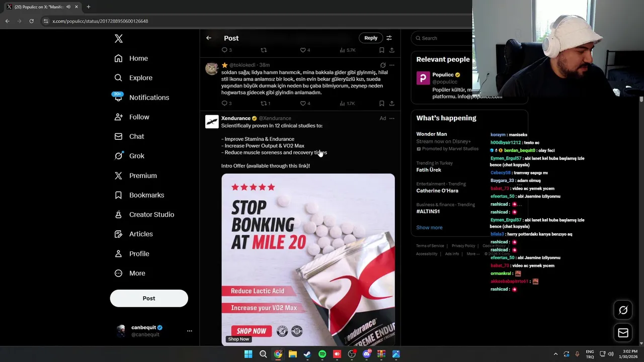644x362 pixels.
Task: Mute audio on Populicc tab
Action: (x=68, y=7)
